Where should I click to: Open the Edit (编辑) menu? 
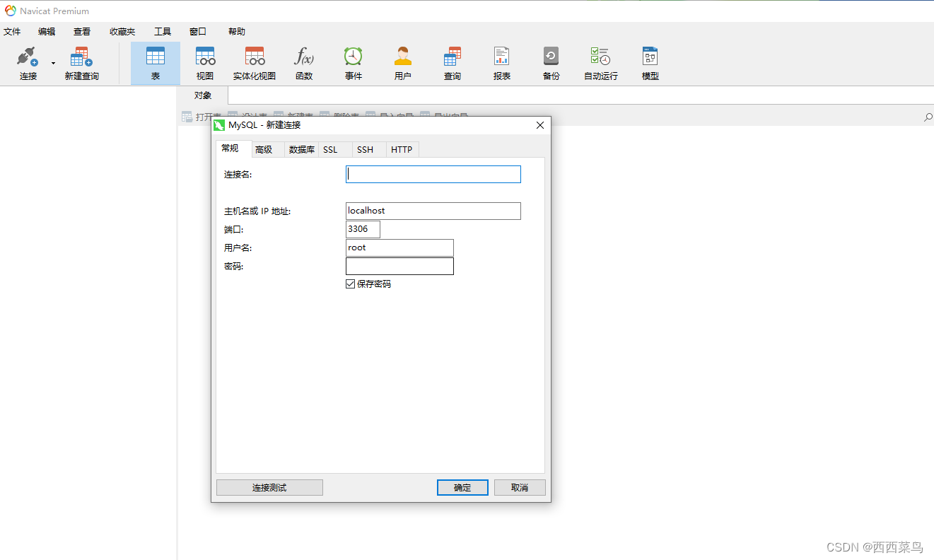coord(47,32)
